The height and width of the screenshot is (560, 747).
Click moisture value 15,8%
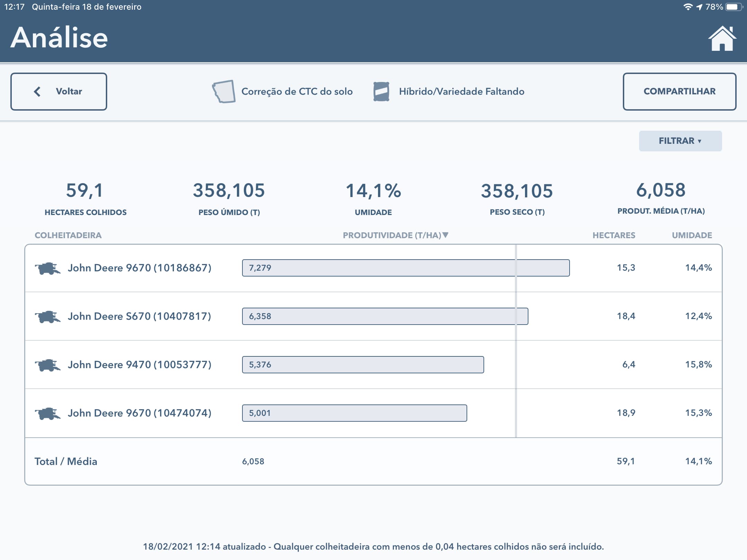tap(699, 364)
